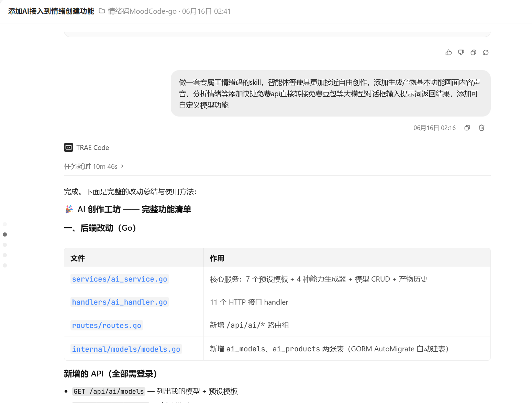Click cell 新增 /api/ai/* 路由组
532x405 pixels.
347,325
